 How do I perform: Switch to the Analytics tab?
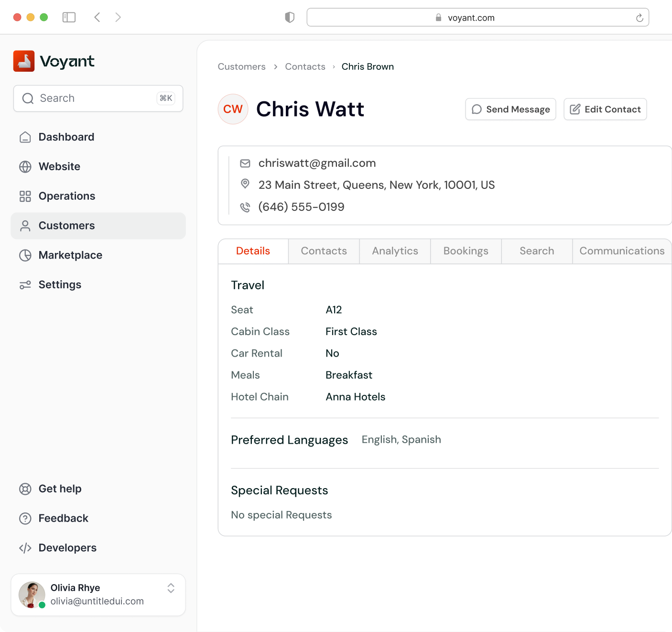[395, 251]
